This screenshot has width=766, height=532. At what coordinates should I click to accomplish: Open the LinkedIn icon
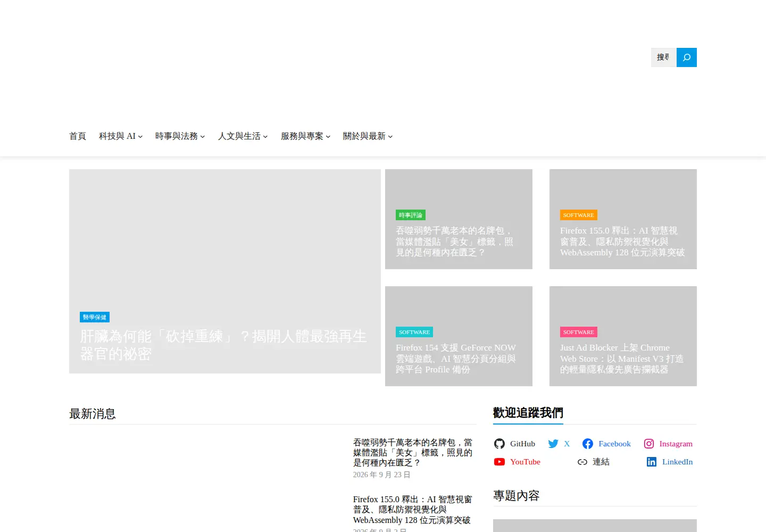tap(652, 462)
